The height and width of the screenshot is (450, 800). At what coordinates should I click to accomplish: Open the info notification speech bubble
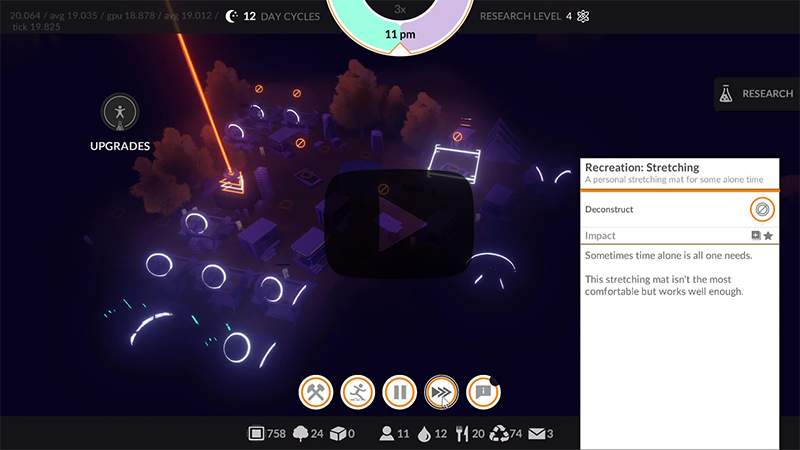tap(484, 392)
